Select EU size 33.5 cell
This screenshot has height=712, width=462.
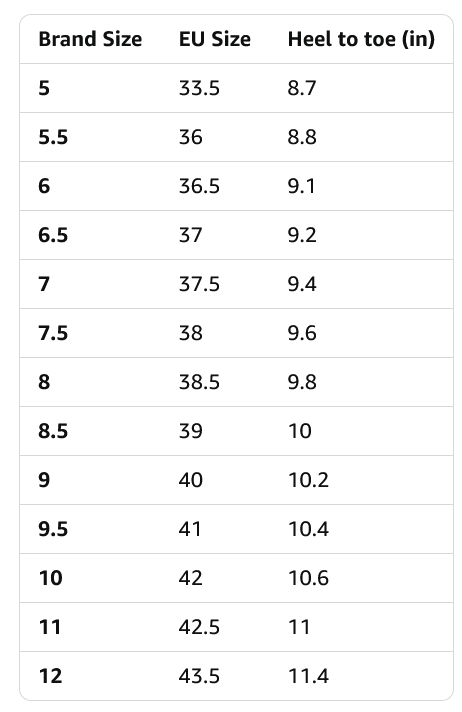click(199, 88)
